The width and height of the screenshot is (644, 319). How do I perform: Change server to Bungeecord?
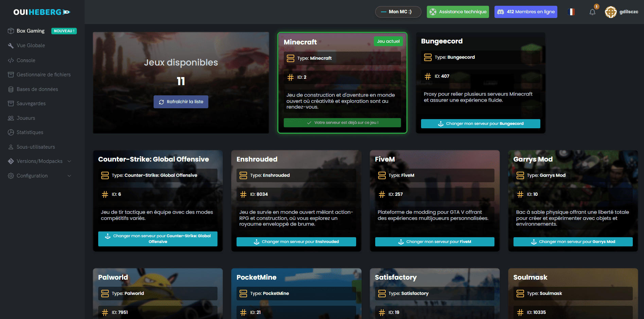481,124
